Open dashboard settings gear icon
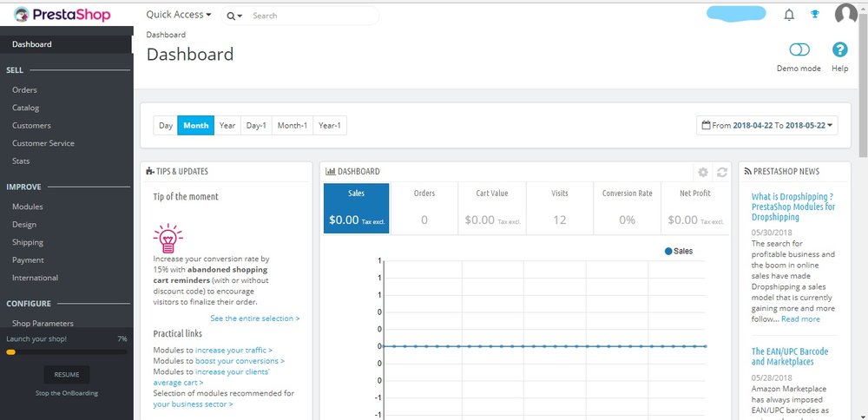The width and height of the screenshot is (868, 420). pos(703,172)
